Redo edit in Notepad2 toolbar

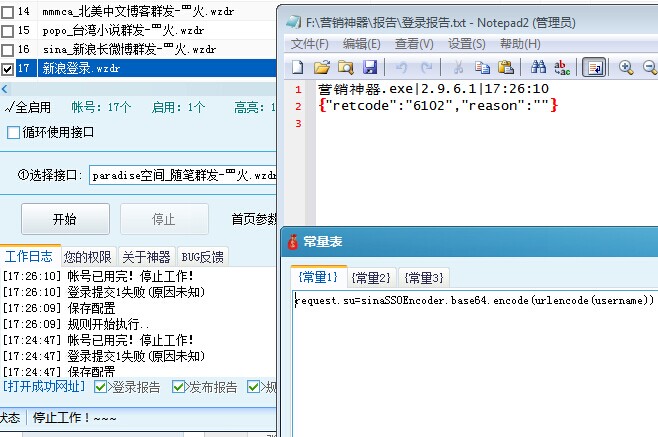tap(427, 67)
